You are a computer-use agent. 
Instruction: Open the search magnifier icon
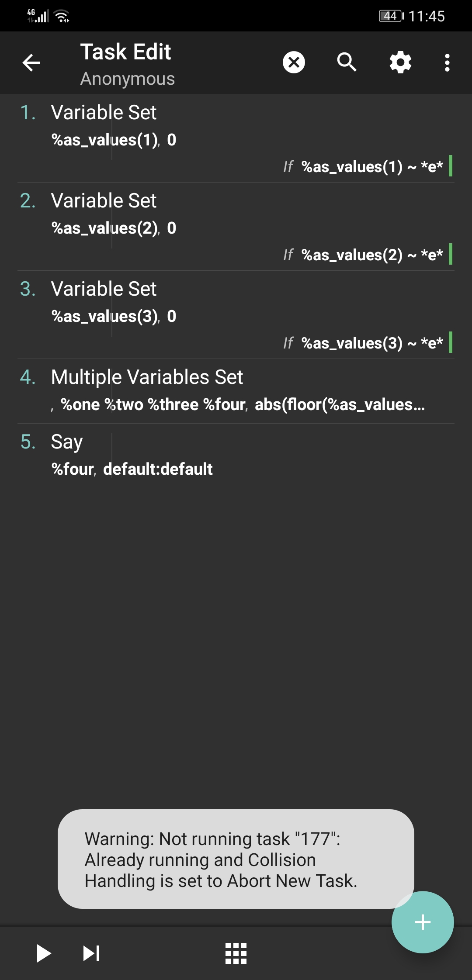(x=347, y=62)
